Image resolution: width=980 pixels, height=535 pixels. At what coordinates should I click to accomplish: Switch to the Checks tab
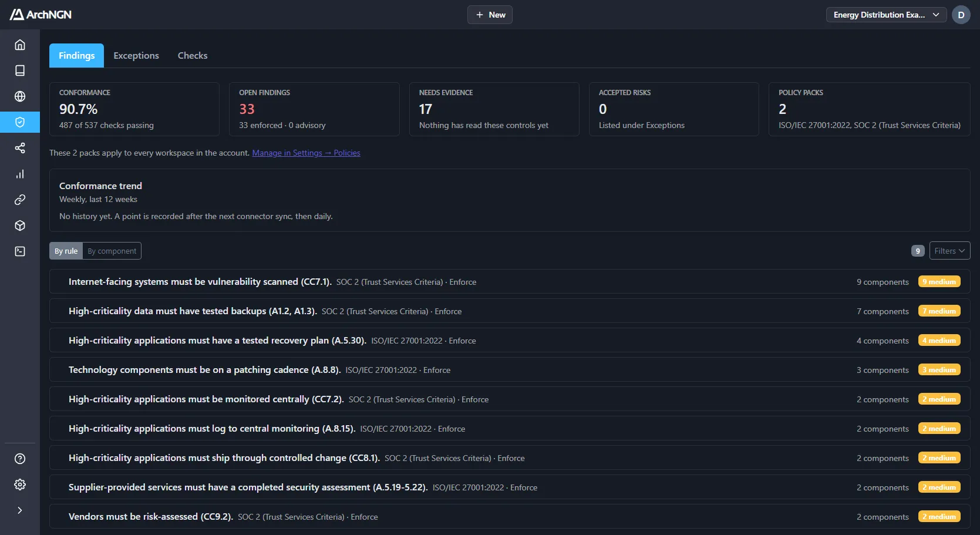[x=193, y=55]
